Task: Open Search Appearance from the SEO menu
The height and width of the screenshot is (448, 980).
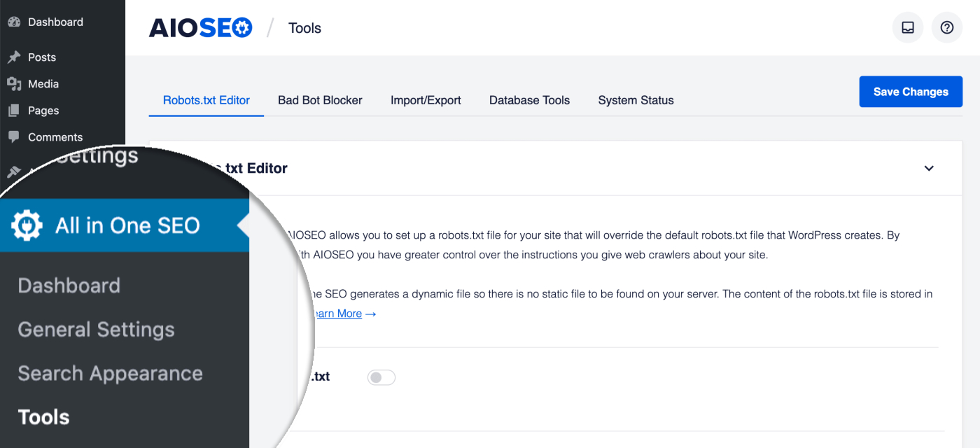Action: tap(109, 373)
